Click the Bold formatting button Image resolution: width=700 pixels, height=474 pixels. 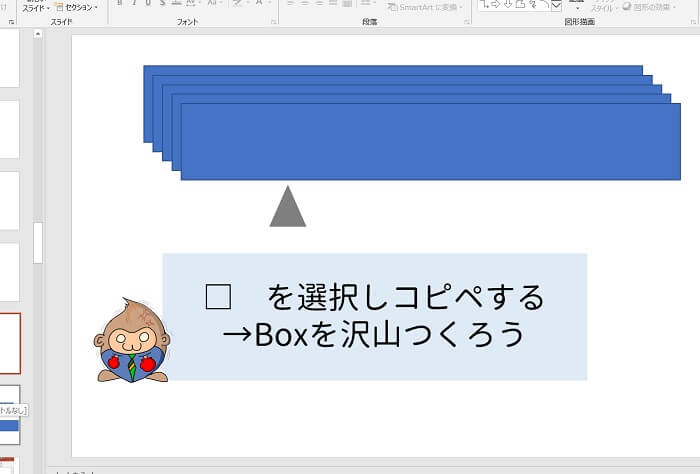(119, 4)
